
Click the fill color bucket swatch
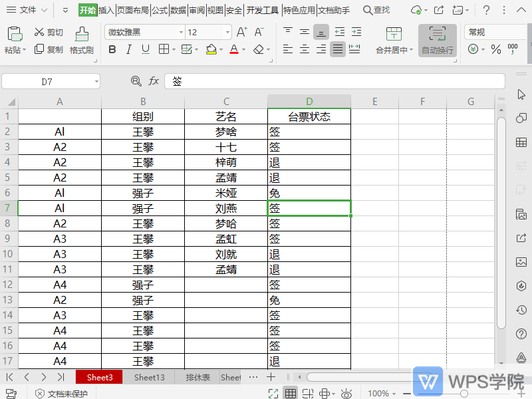click(x=211, y=49)
